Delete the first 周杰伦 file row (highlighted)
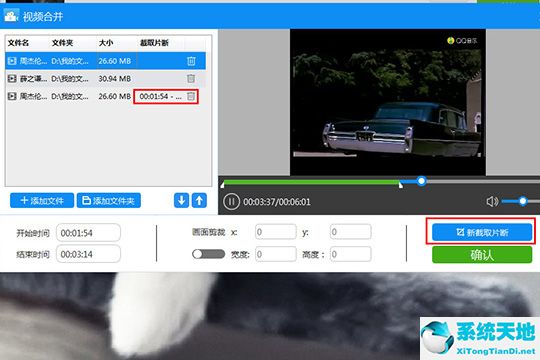Viewport: 540px width, 360px height. pyautogui.click(x=191, y=61)
